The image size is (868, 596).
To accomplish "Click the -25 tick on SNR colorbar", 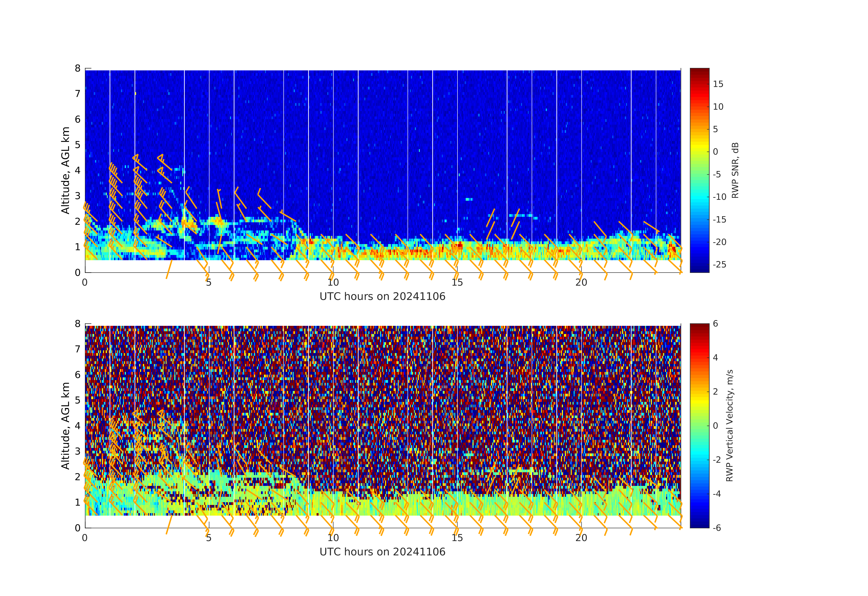I will point(719,265).
